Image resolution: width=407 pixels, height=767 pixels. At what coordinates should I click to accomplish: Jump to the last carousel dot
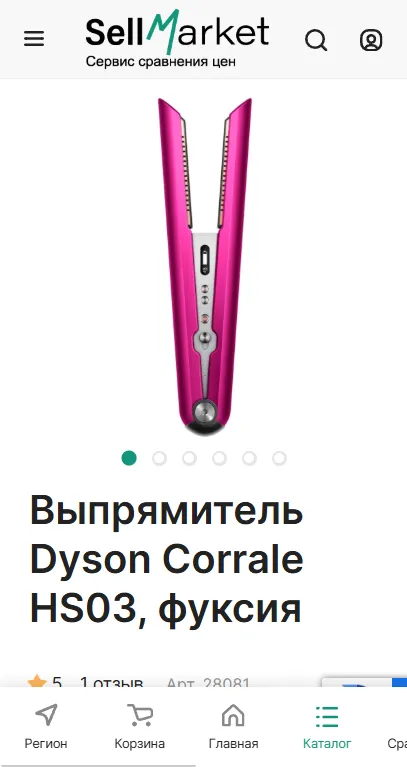(x=279, y=458)
